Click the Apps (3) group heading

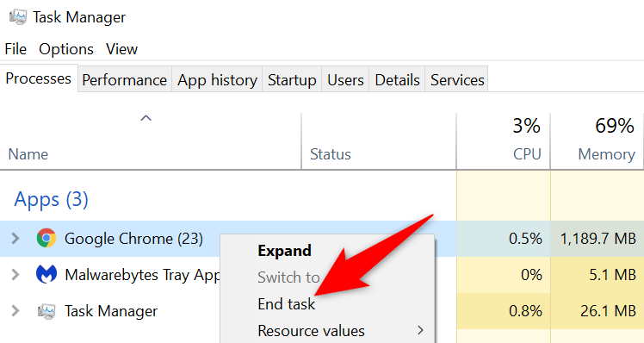(52, 199)
